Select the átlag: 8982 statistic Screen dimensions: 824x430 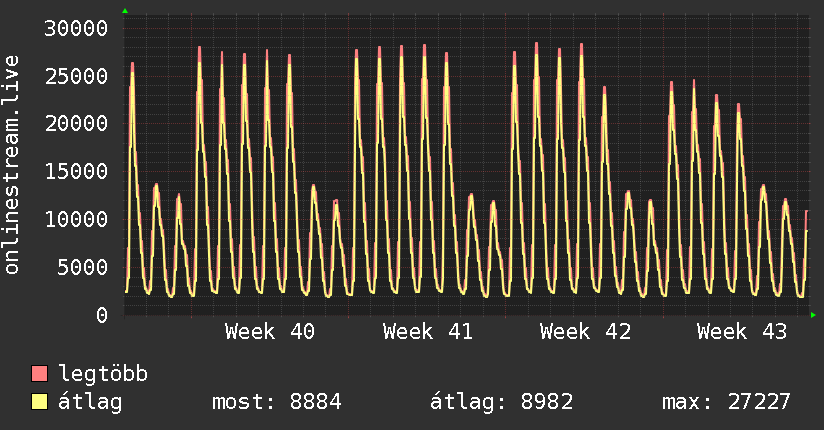pos(501,402)
